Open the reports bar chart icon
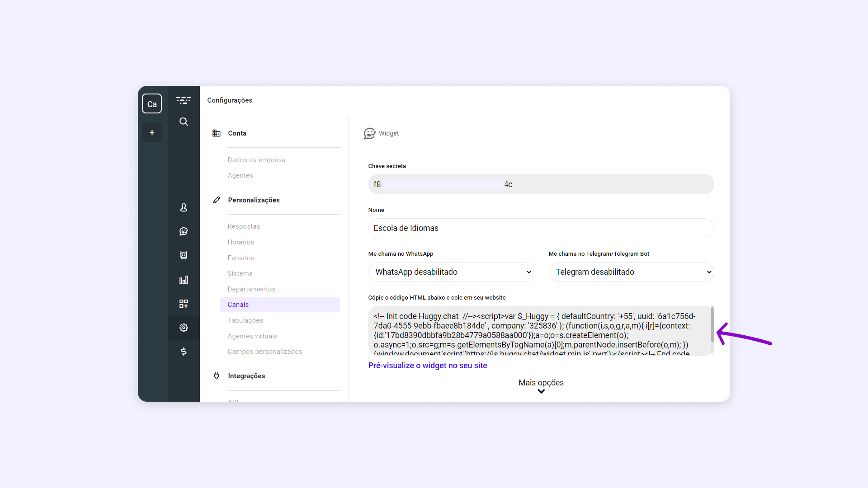Image resolution: width=868 pixels, height=488 pixels. click(184, 280)
